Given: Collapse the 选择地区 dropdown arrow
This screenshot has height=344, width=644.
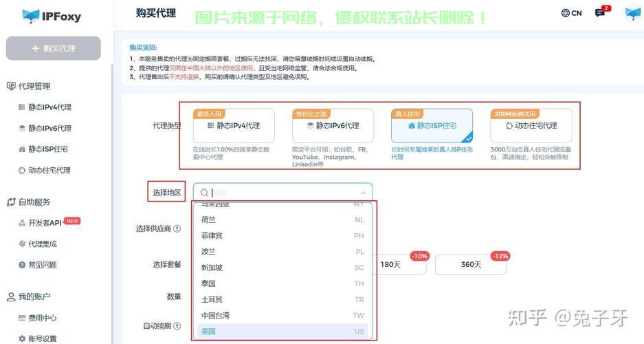Looking at the screenshot, I should coord(363,193).
